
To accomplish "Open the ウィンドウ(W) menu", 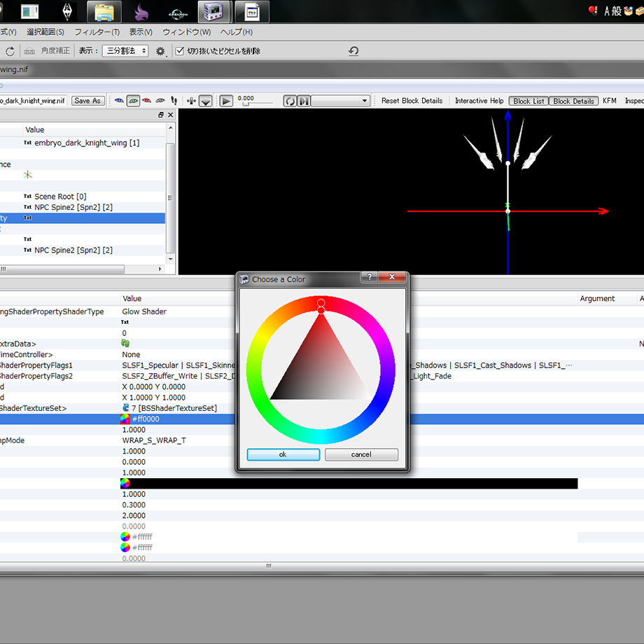I will [186, 32].
